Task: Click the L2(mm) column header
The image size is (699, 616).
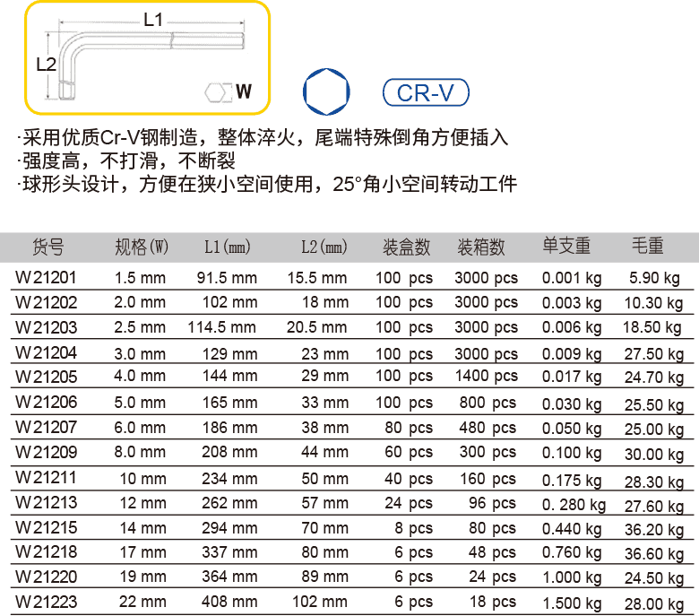Action: pyautogui.click(x=324, y=247)
